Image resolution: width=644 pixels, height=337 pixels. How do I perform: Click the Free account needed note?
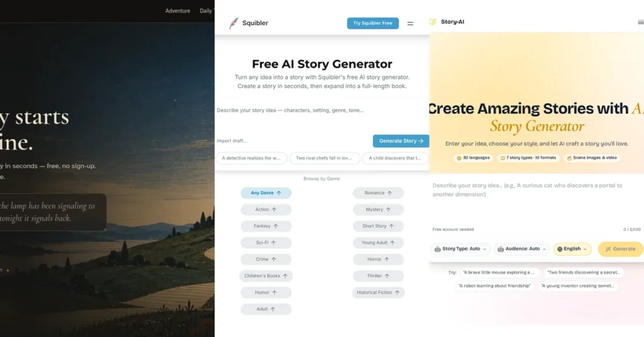click(x=453, y=229)
